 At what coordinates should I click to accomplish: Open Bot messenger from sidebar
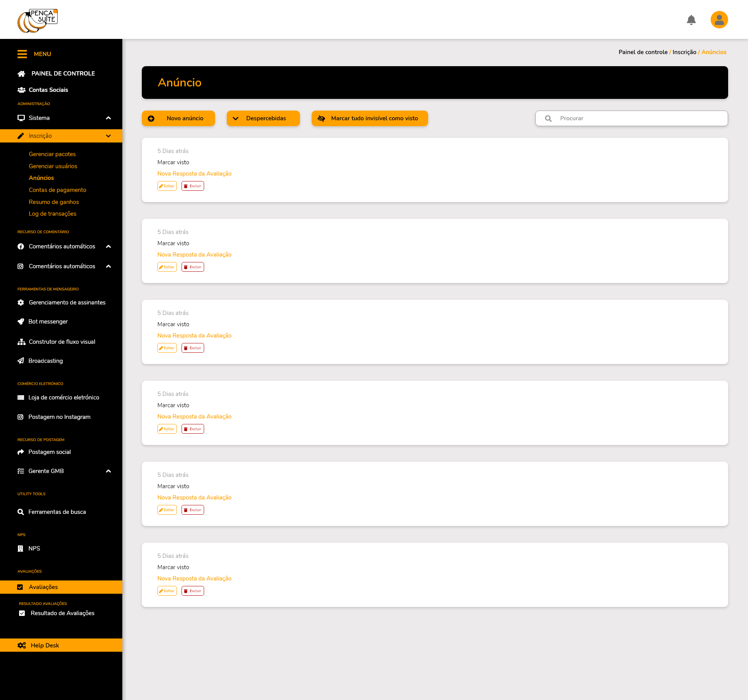(x=48, y=322)
